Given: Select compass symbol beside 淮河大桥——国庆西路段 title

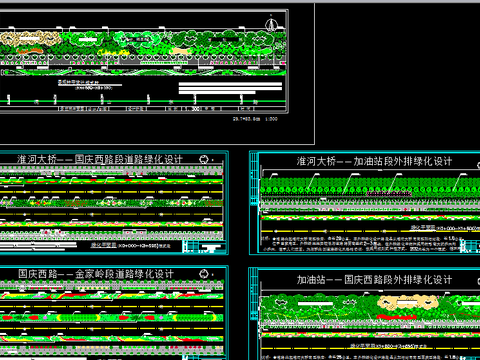Looking at the screenshot, I should coord(204,159).
